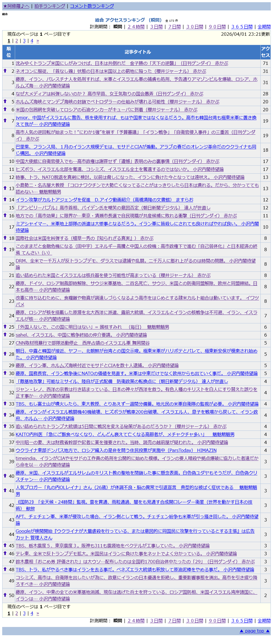Viewport: 273px width, 644px height.
Task: Go to page 4 in bottom pagination
Action: coord(32,614)
